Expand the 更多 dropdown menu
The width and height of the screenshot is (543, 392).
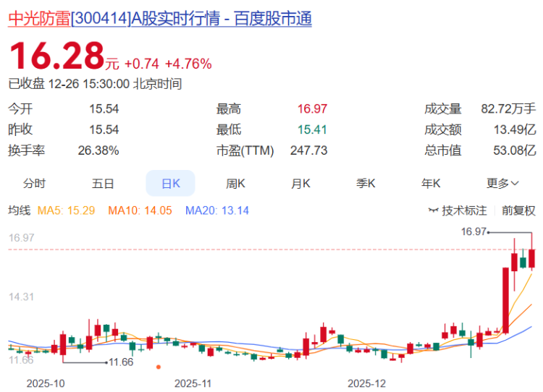point(502,184)
